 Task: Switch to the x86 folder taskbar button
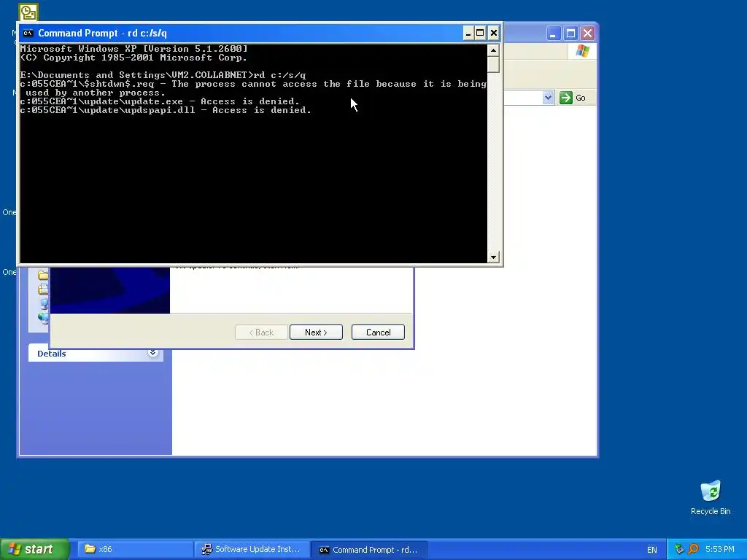(135, 549)
